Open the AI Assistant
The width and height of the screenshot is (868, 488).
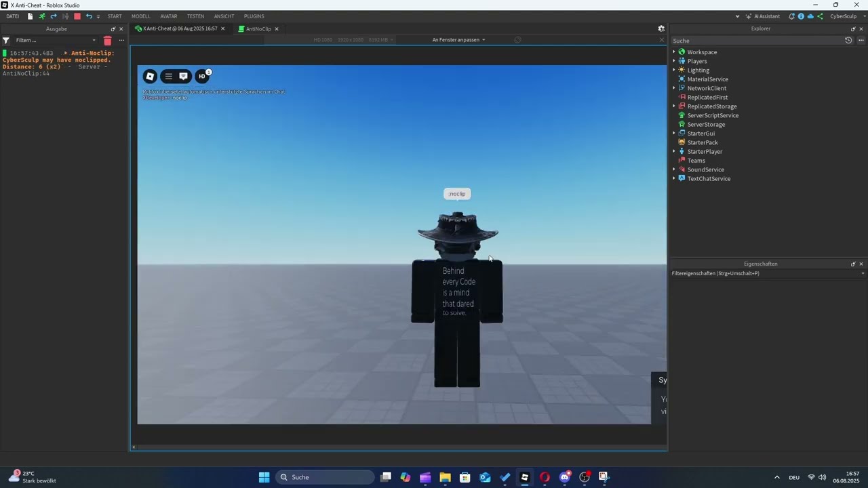tap(763, 16)
